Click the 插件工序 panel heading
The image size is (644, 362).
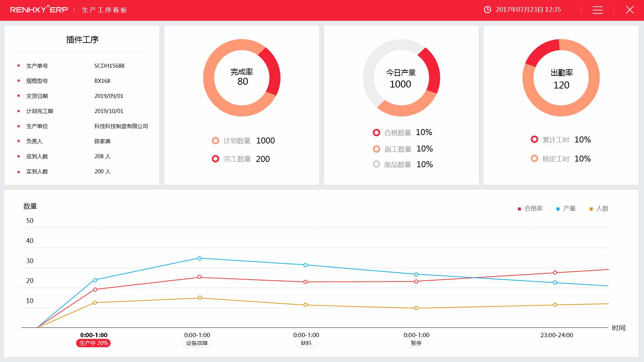[82, 40]
